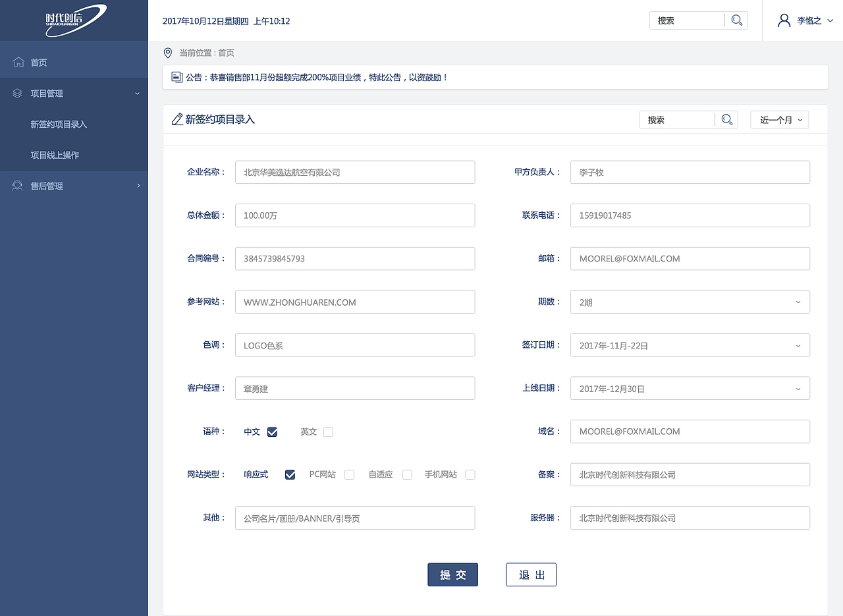Uncheck the 响应式 website type checkbox
843x616 pixels.
tap(290, 474)
